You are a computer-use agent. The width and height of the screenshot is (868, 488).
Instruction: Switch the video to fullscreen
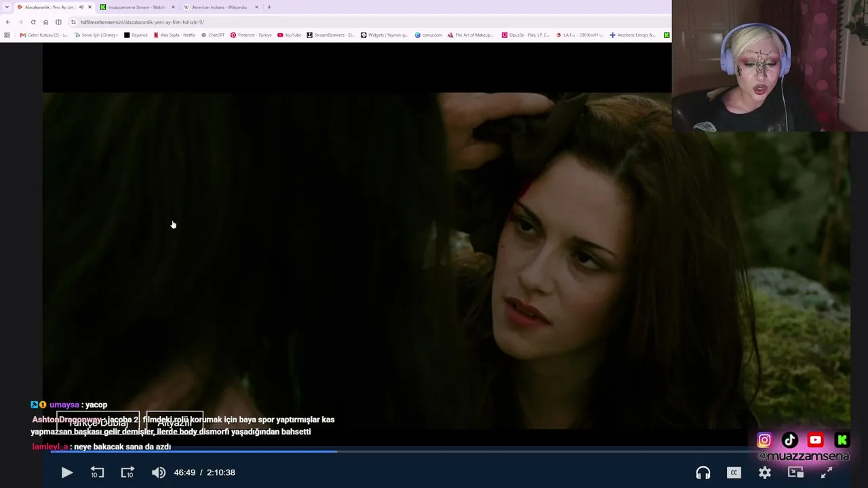click(826, 472)
